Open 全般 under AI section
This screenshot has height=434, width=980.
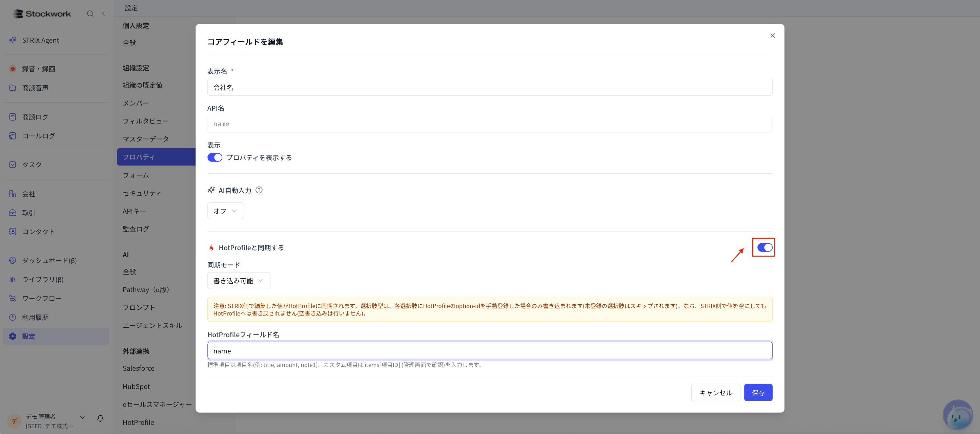pyautogui.click(x=129, y=272)
